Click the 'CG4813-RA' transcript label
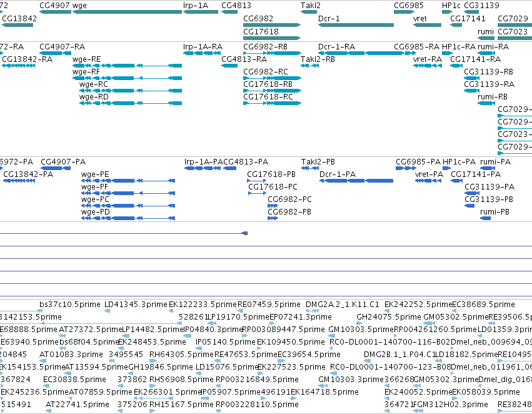 [244, 59]
